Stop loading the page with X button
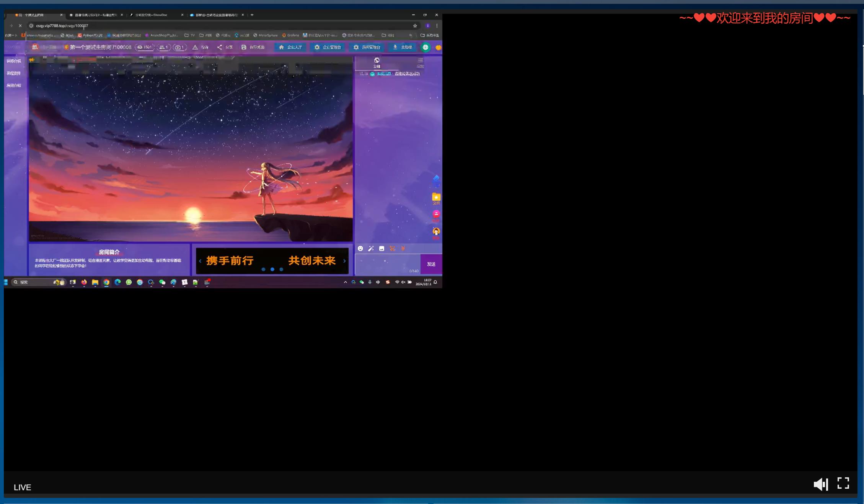This screenshot has height=504, width=864. point(20,26)
